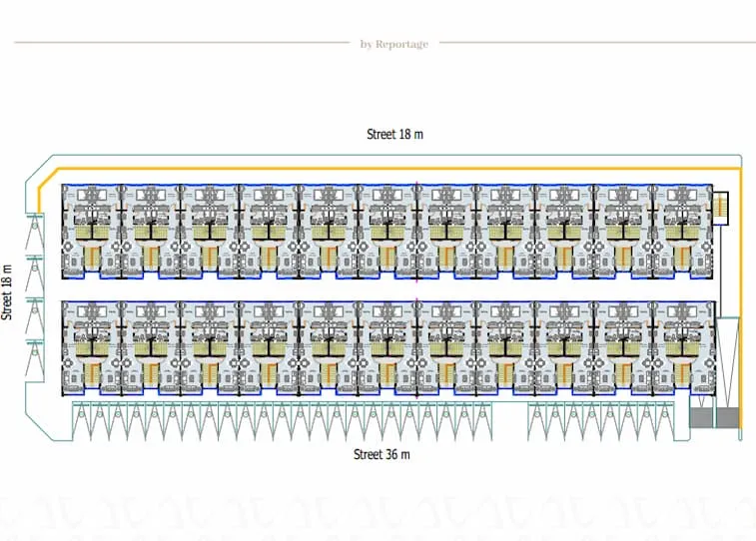The width and height of the screenshot is (756, 541).
Task: Click the top "Street 18 m" label
Action: coord(394,135)
